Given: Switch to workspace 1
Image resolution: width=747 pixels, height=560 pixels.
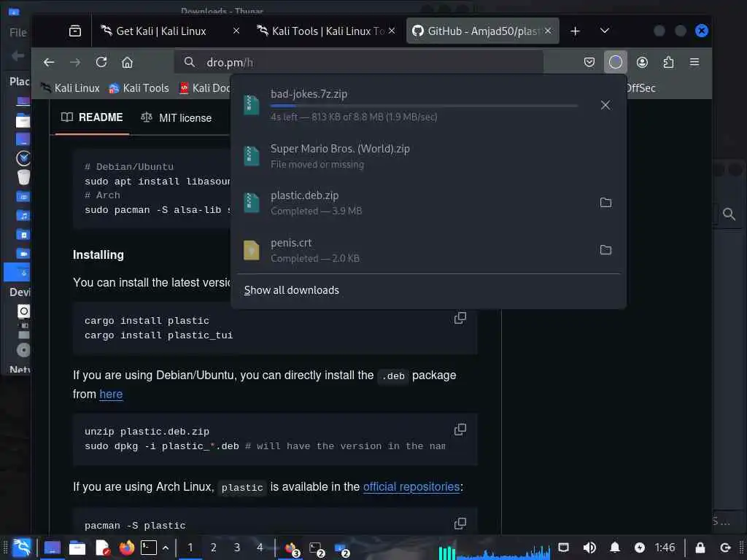Looking at the screenshot, I should tap(190, 548).
